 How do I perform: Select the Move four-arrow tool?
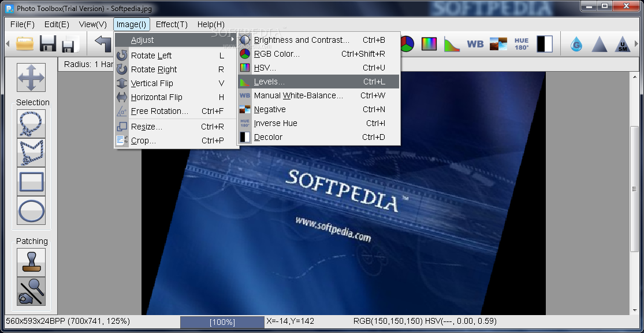tap(31, 77)
